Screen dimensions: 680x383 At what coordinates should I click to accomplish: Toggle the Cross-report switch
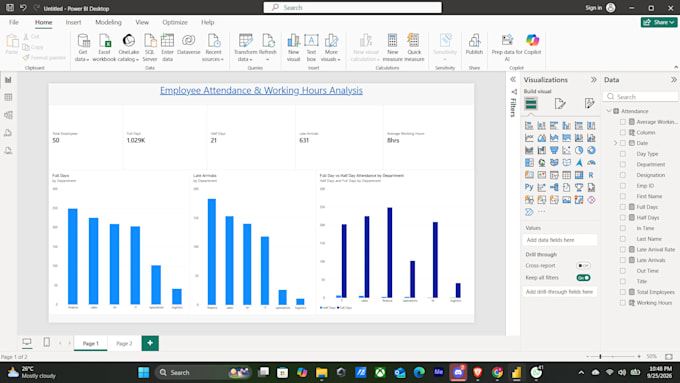(x=583, y=265)
